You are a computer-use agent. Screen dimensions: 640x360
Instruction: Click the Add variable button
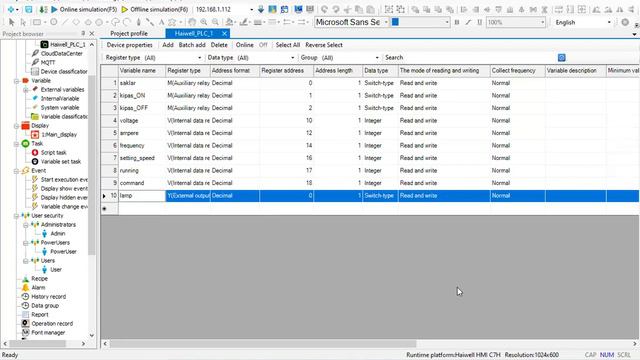point(168,45)
